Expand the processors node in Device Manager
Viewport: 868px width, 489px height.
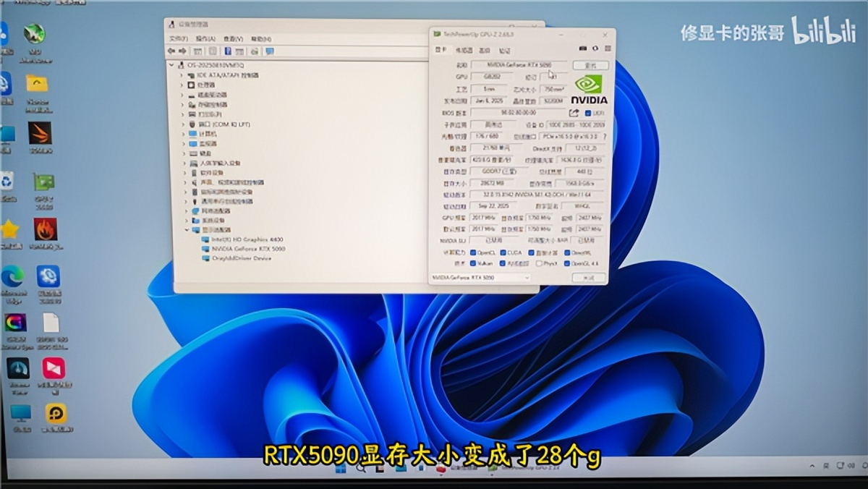click(182, 85)
